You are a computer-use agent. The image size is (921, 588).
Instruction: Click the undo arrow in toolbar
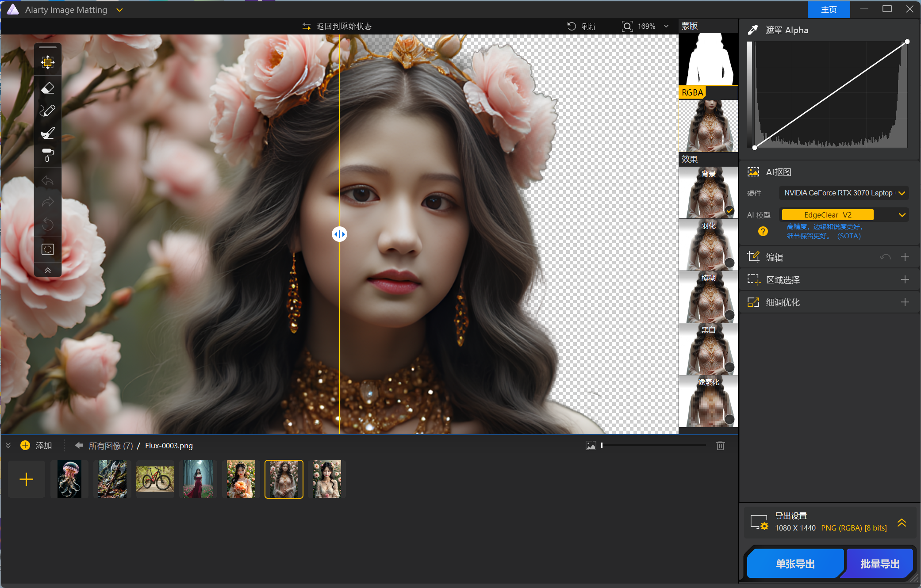pos(48,181)
